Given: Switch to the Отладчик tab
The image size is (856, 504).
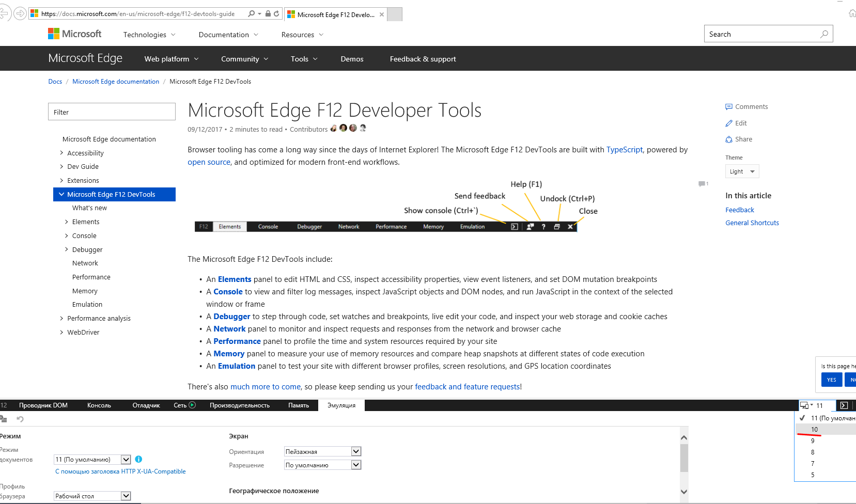Looking at the screenshot, I should [x=146, y=405].
